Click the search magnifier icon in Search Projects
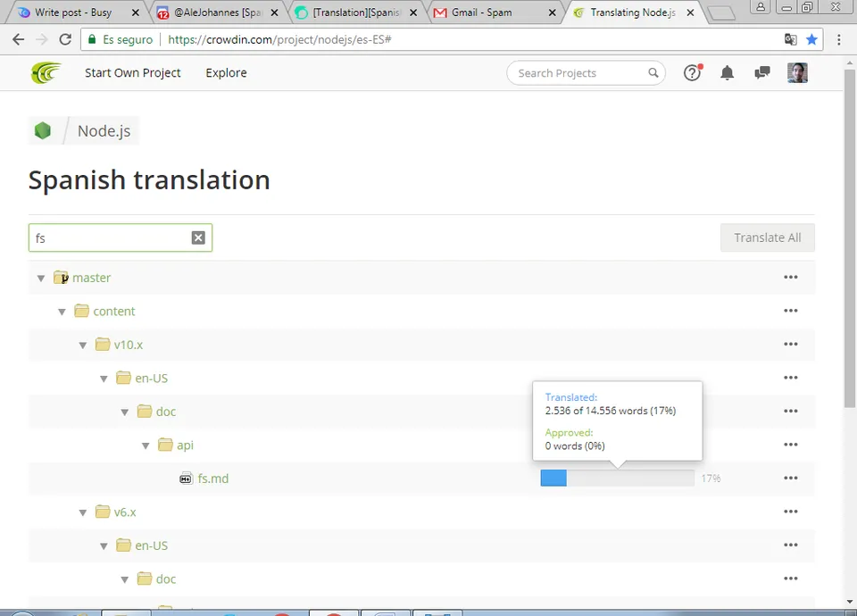The width and height of the screenshot is (857, 616). (653, 72)
